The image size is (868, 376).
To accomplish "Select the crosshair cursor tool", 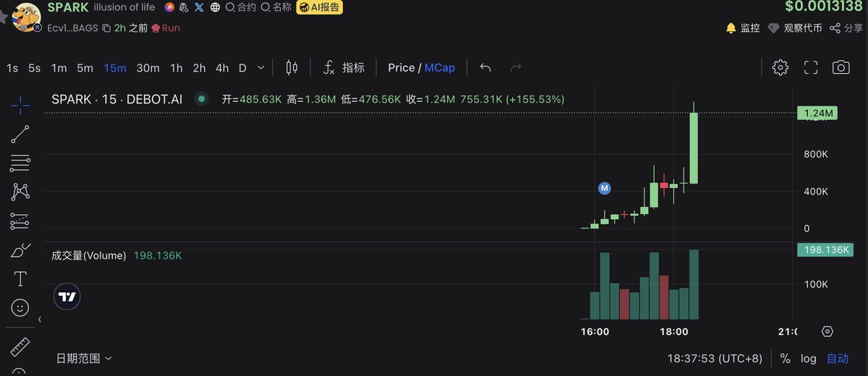I will (x=20, y=106).
